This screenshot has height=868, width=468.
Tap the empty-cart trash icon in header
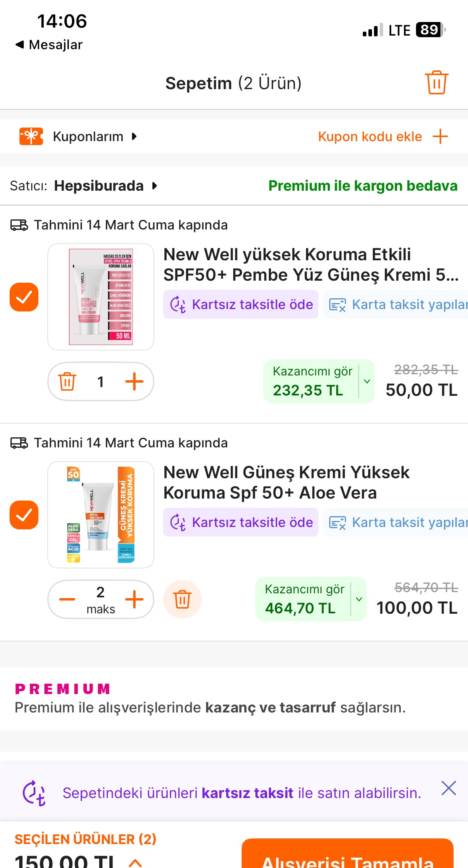(436, 83)
